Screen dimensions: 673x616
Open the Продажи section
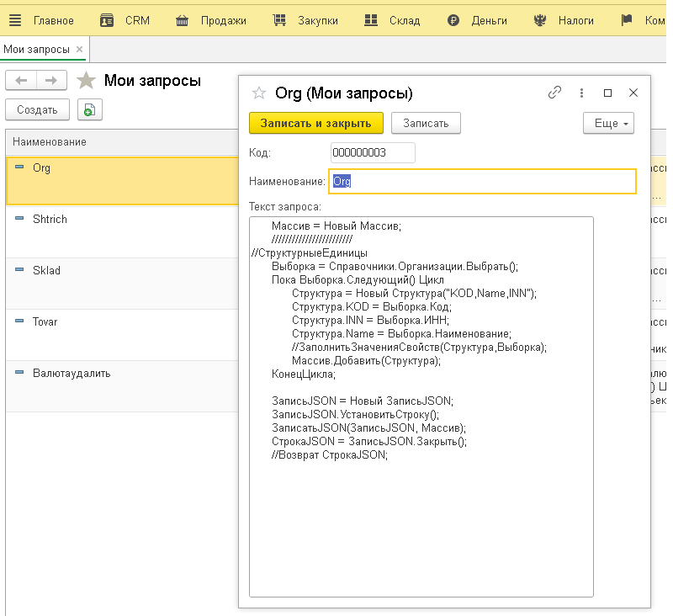pyautogui.click(x=224, y=20)
